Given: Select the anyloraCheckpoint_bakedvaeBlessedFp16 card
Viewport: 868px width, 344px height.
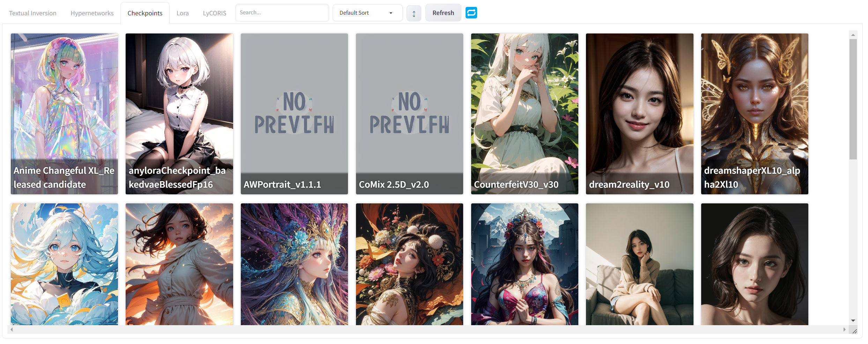Looking at the screenshot, I should [179, 114].
